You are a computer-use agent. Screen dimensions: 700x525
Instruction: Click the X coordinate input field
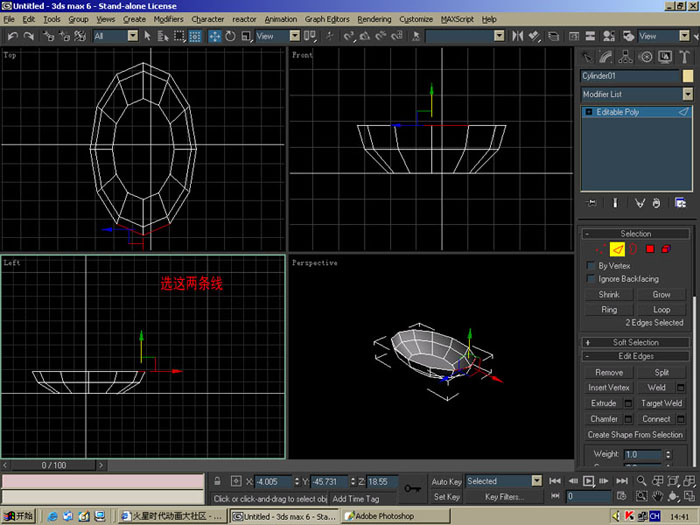point(273,482)
